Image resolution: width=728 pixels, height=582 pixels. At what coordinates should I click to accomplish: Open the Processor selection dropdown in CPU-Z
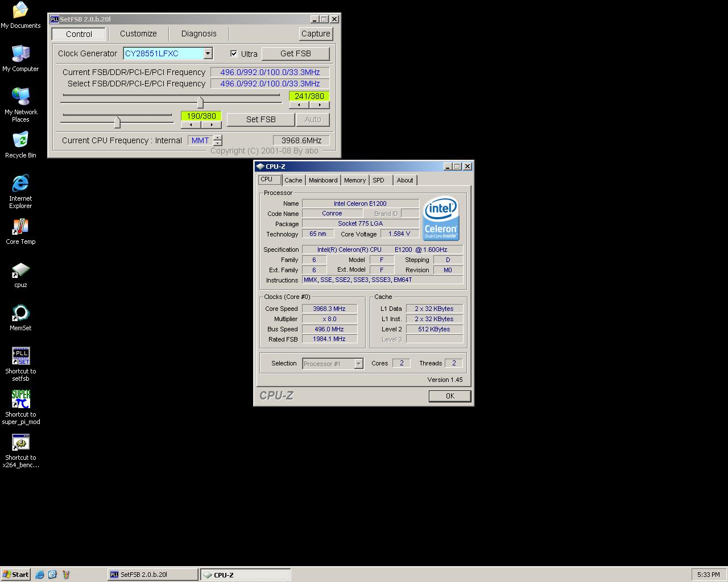click(x=358, y=364)
